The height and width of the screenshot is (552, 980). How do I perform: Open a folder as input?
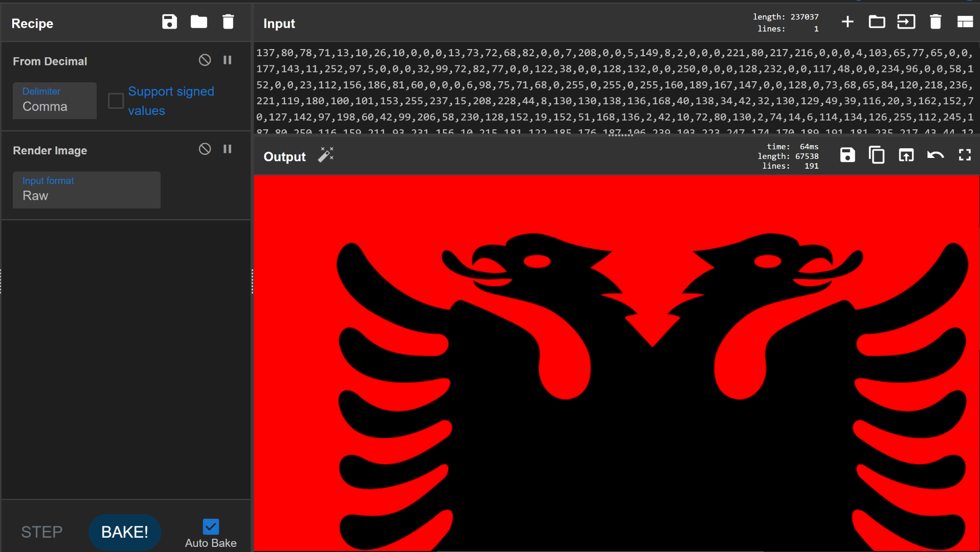coord(877,21)
